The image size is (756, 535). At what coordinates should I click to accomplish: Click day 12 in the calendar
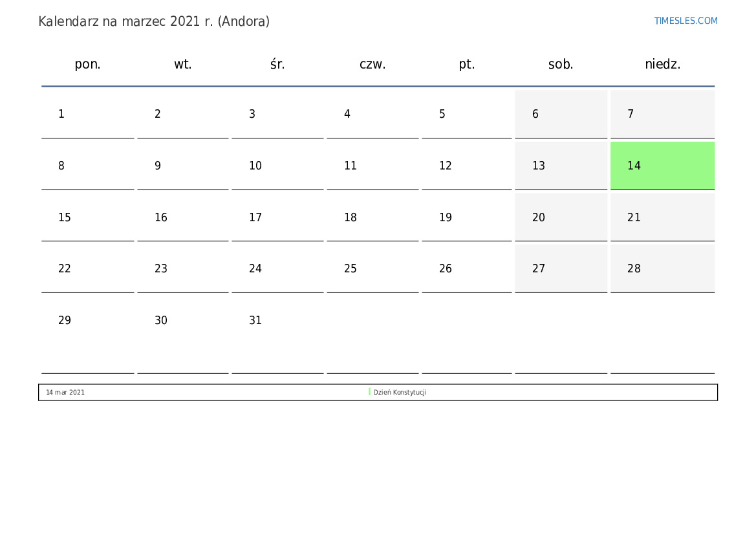point(467,166)
